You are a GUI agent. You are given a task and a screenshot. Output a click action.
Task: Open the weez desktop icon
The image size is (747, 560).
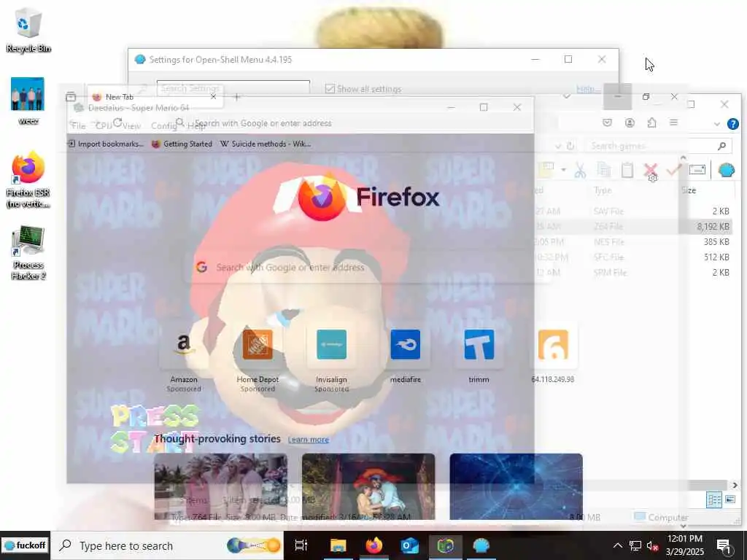pyautogui.click(x=28, y=101)
